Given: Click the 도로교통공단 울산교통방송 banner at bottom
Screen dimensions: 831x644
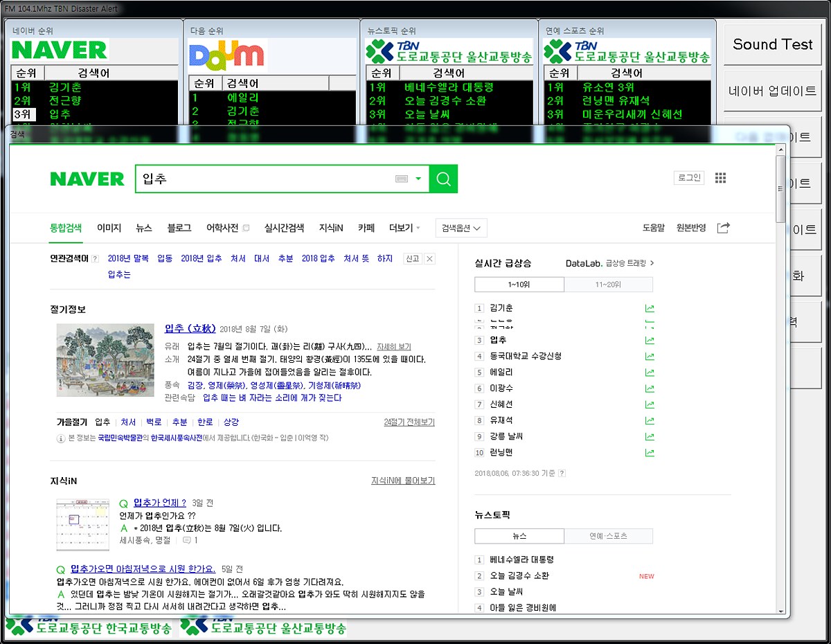Looking at the screenshot, I should [263, 627].
